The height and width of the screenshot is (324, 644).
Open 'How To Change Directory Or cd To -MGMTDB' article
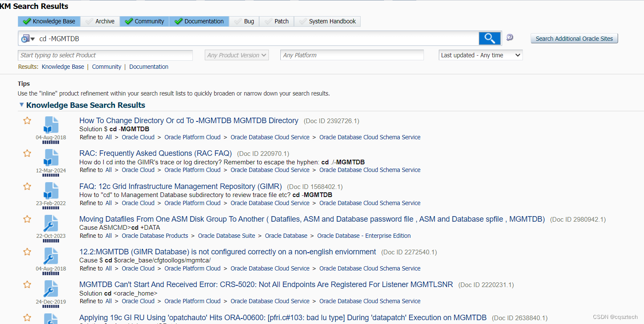pyautogui.click(x=189, y=121)
